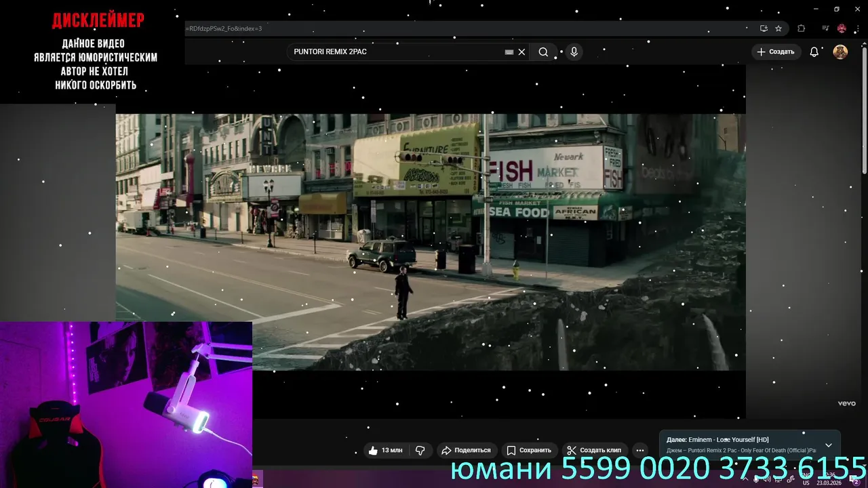Viewport: 868px width, 488px height.
Task: Bookmark this page with the star icon
Action: tap(778, 28)
